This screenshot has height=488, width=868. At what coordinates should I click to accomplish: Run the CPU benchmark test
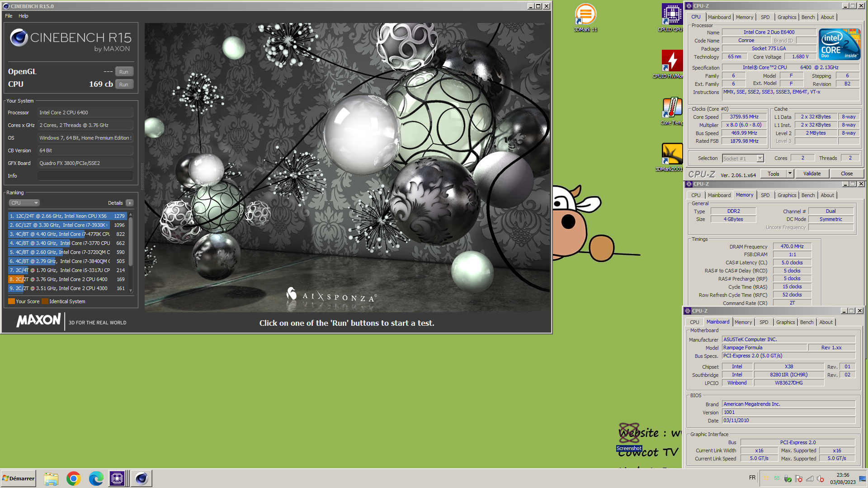pos(124,84)
